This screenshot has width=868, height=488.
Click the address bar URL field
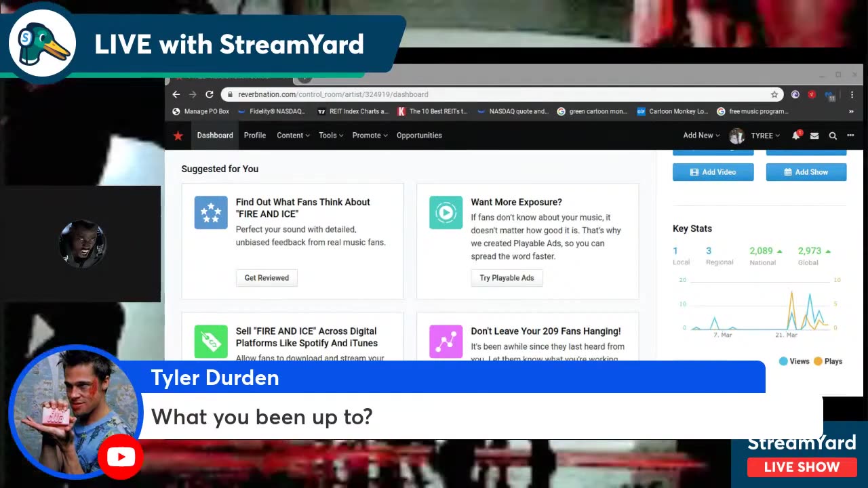pos(502,94)
